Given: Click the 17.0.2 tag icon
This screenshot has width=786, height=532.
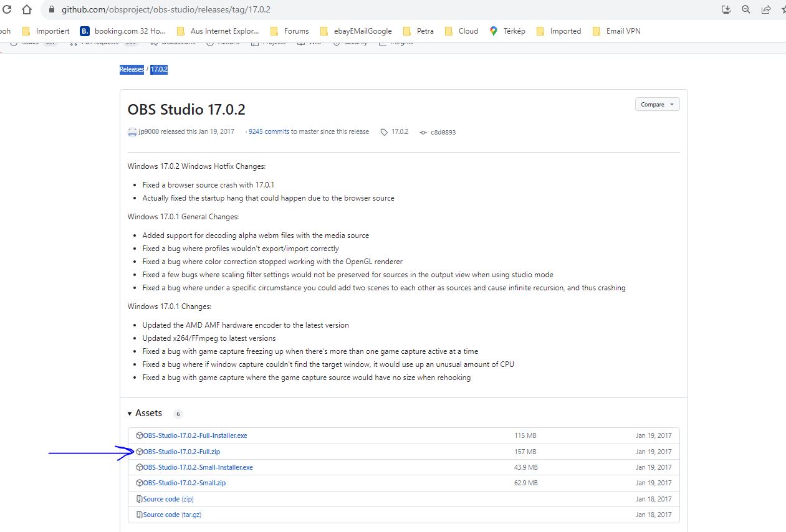Looking at the screenshot, I should 384,132.
